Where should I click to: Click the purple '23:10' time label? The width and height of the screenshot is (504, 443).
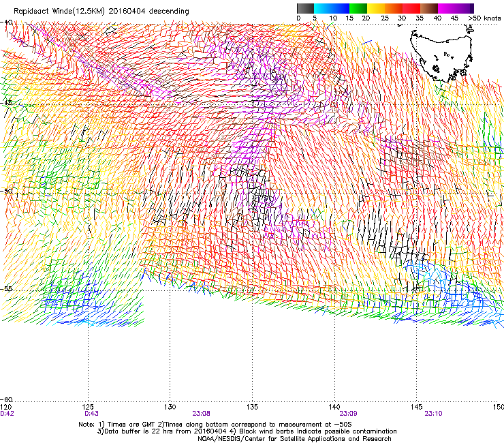[433, 414]
